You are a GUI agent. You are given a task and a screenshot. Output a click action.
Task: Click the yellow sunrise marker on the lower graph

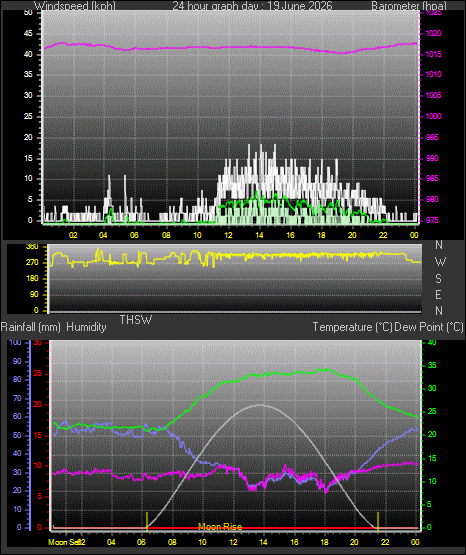tap(146, 521)
